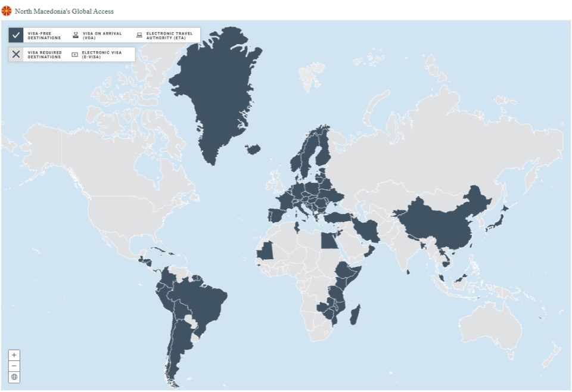Zoom in with the plus button

coord(14,354)
